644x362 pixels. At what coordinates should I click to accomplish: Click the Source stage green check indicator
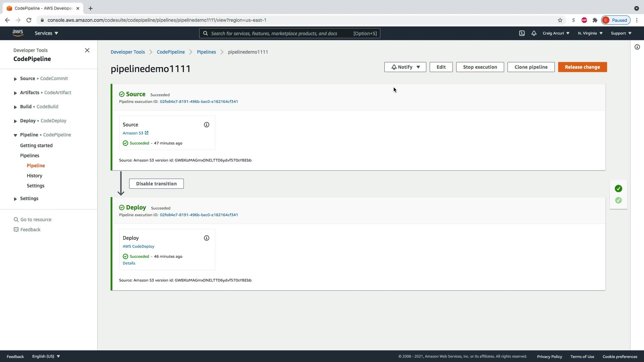[618, 189]
